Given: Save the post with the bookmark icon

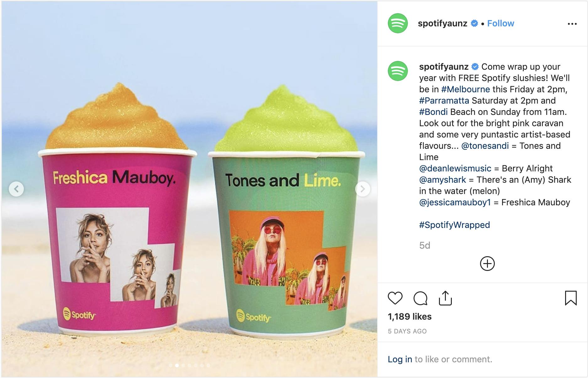Looking at the screenshot, I should click(571, 298).
